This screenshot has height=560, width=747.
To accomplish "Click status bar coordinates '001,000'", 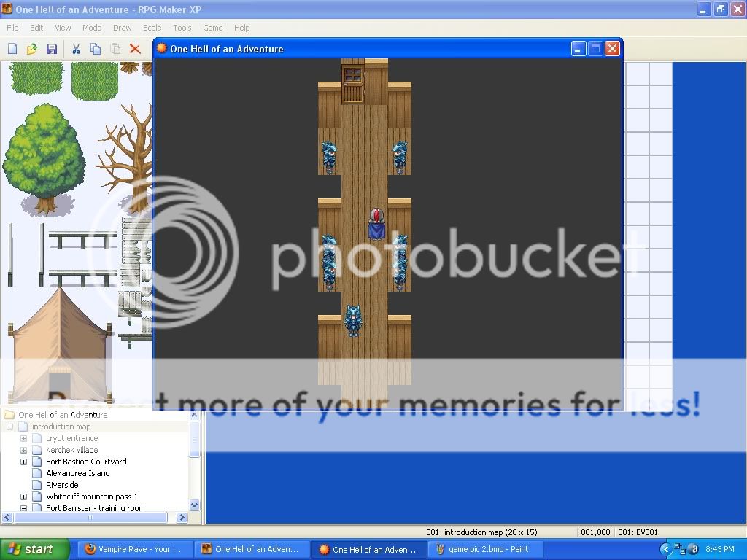I will pos(595,532).
